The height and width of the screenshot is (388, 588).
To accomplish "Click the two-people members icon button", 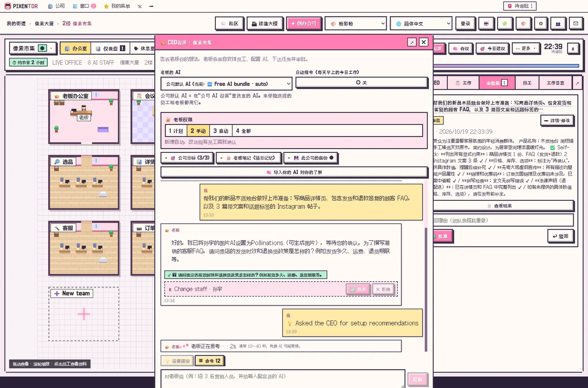I will [x=558, y=24].
